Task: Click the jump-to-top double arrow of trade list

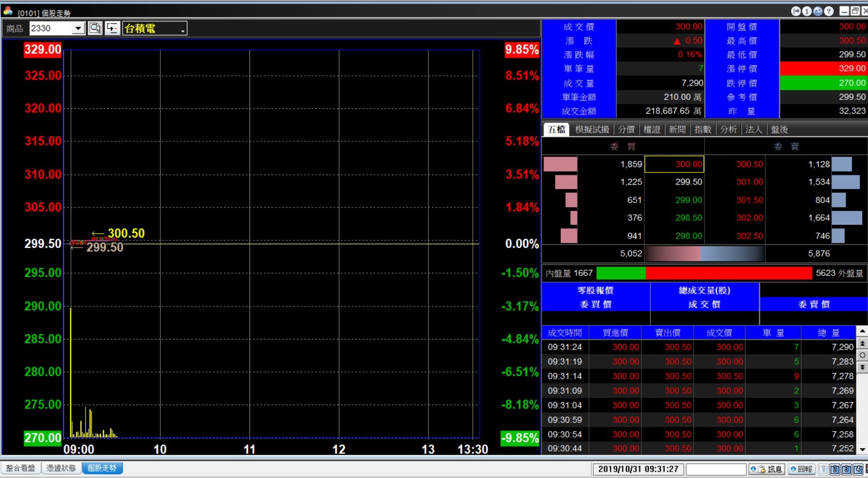Action: 862,343
